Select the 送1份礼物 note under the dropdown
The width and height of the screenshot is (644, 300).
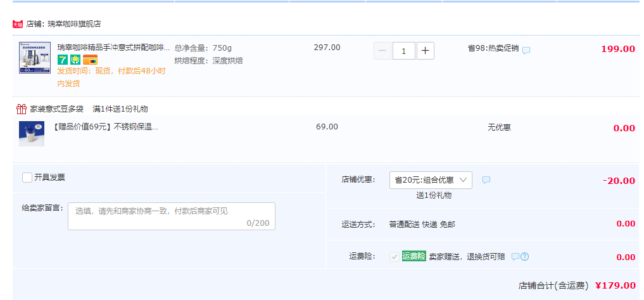[434, 195]
